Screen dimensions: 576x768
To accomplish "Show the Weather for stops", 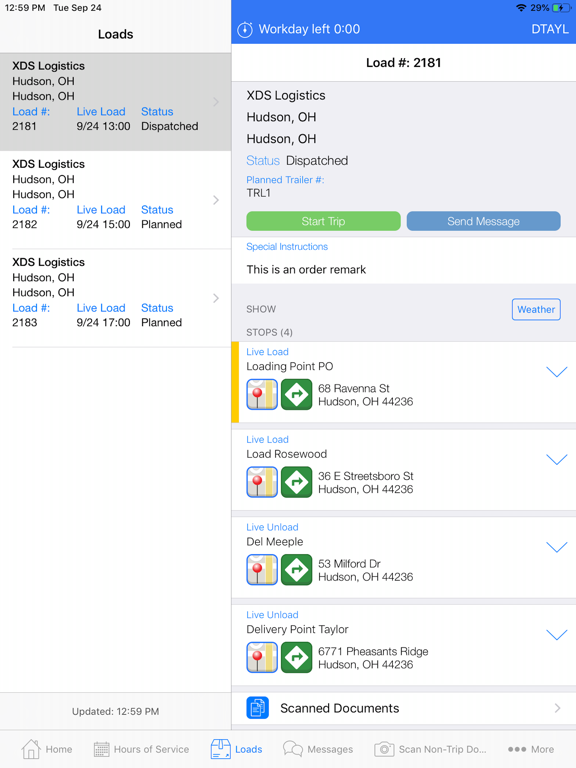I will pyautogui.click(x=536, y=310).
